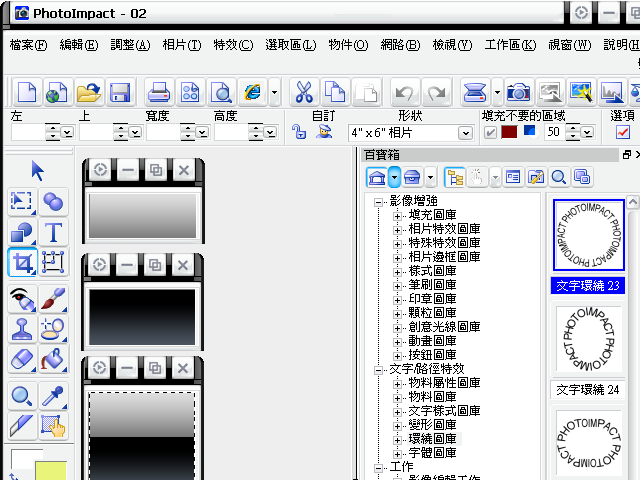Preview in browser with Internet Explorer icon
The height and width of the screenshot is (480, 640).
(x=253, y=92)
